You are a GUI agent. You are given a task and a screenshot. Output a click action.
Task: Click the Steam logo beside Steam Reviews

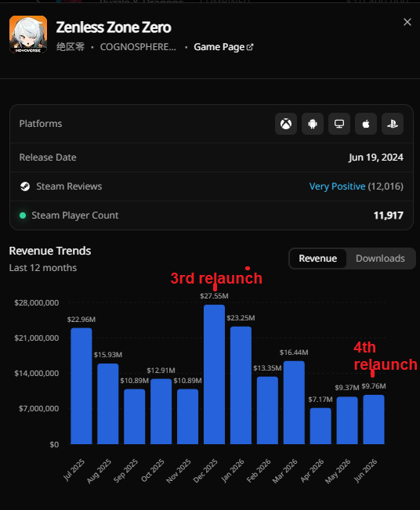25,186
